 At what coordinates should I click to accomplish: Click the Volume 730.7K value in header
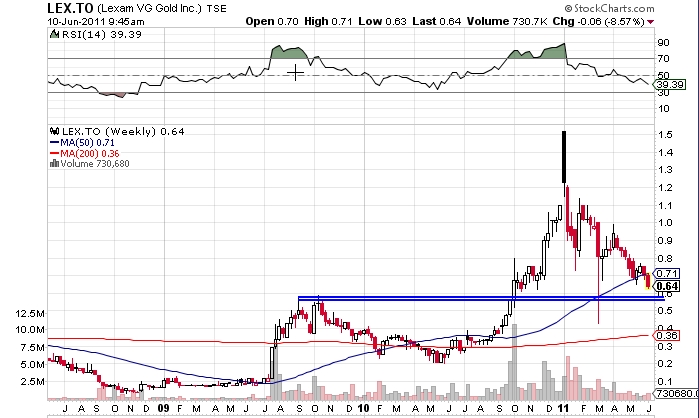(x=507, y=21)
